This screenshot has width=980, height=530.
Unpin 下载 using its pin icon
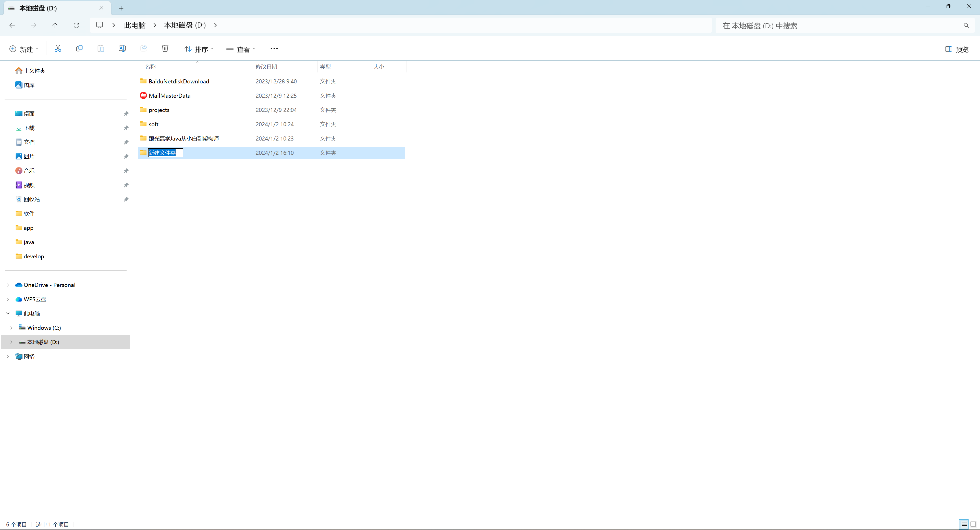[x=126, y=128]
